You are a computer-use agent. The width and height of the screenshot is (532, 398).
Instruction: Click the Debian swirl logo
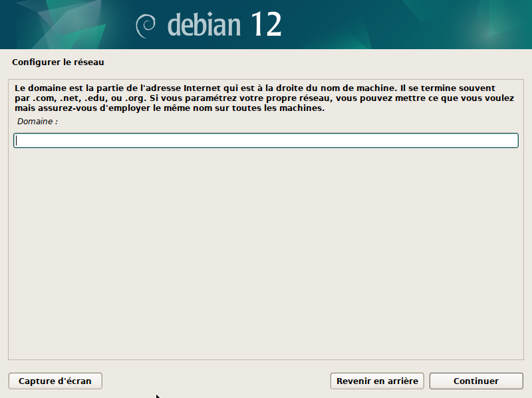146,26
